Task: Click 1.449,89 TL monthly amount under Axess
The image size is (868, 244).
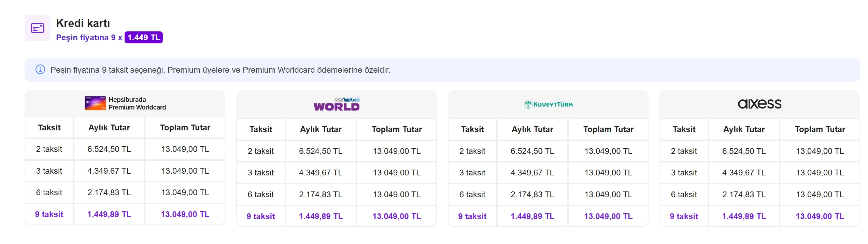Action: pyautogui.click(x=744, y=216)
